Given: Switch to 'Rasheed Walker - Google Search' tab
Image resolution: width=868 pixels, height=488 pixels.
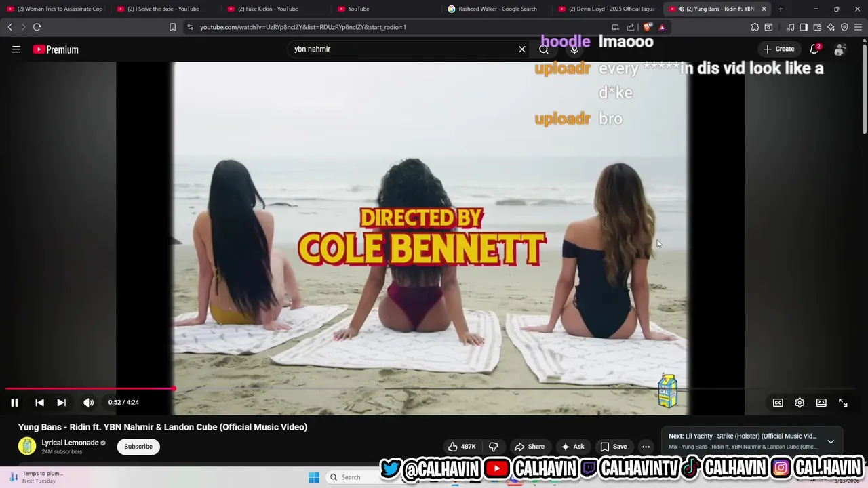Looking at the screenshot, I should (498, 9).
